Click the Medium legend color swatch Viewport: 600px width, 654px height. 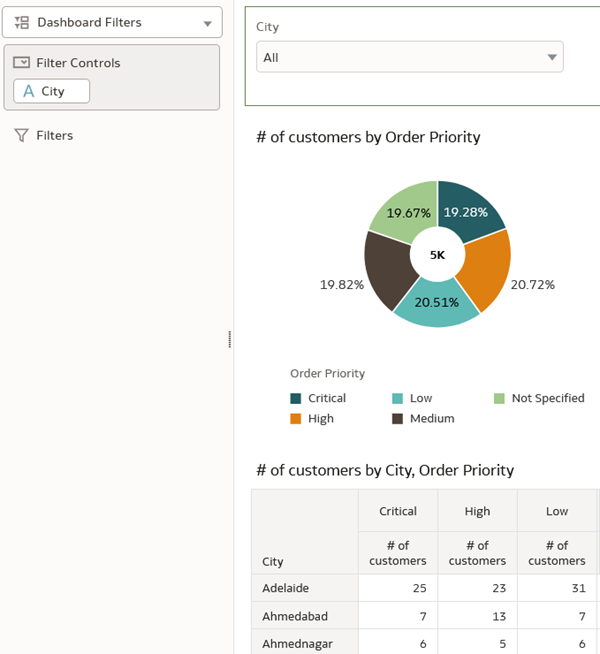coord(397,418)
